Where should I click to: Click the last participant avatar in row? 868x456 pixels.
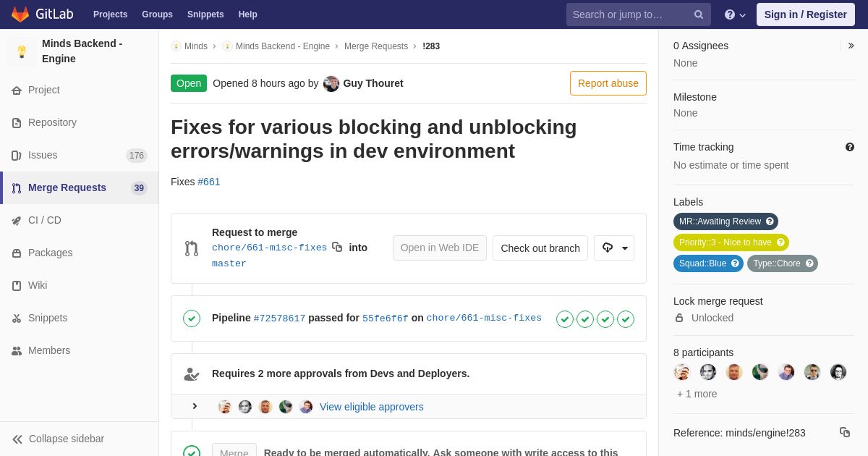(x=838, y=372)
